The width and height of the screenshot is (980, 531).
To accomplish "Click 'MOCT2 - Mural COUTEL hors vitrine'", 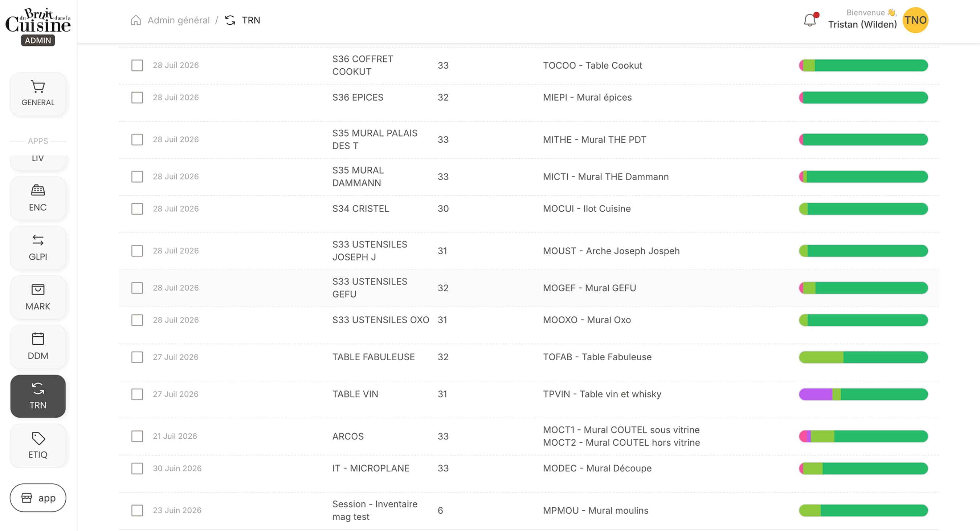I will (621, 443).
